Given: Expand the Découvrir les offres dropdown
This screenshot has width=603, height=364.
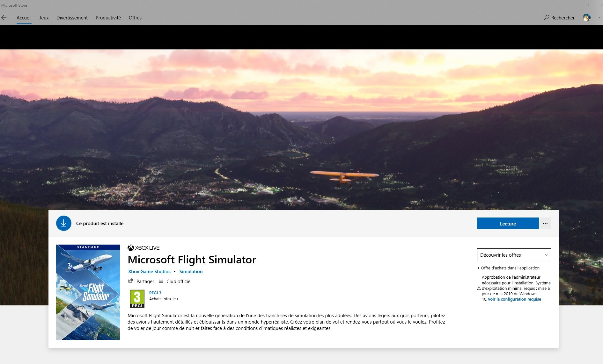Looking at the screenshot, I should (514, 255).
